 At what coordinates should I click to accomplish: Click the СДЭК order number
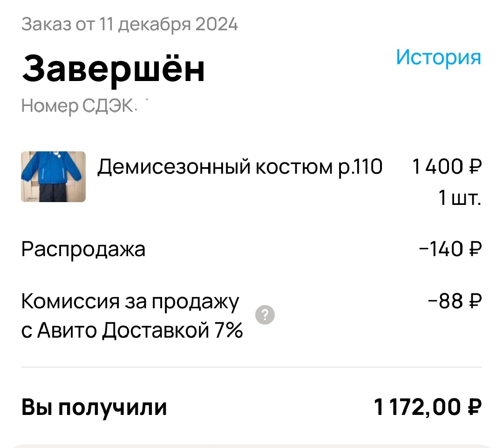click(84, 105)
